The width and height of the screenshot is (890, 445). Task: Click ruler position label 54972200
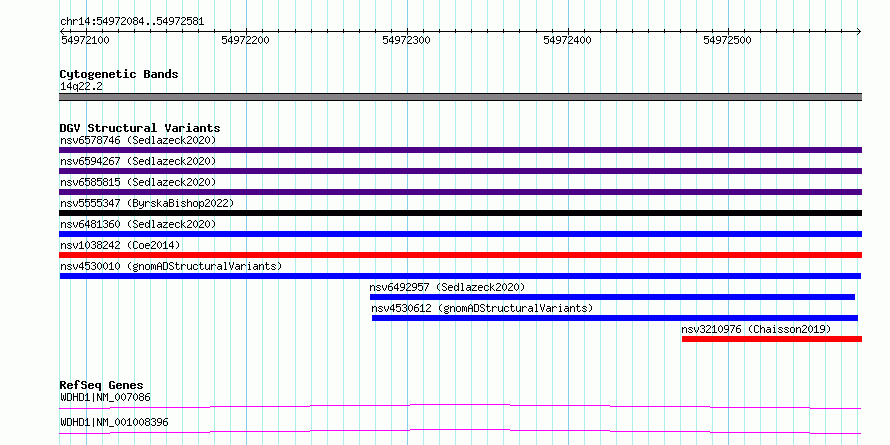click(246, 40)
